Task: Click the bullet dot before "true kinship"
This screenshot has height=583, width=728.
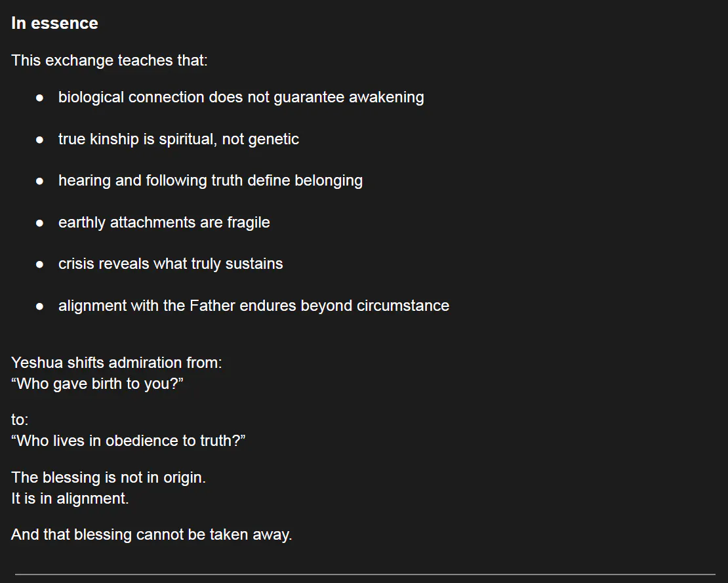Action: coord(40,140)
